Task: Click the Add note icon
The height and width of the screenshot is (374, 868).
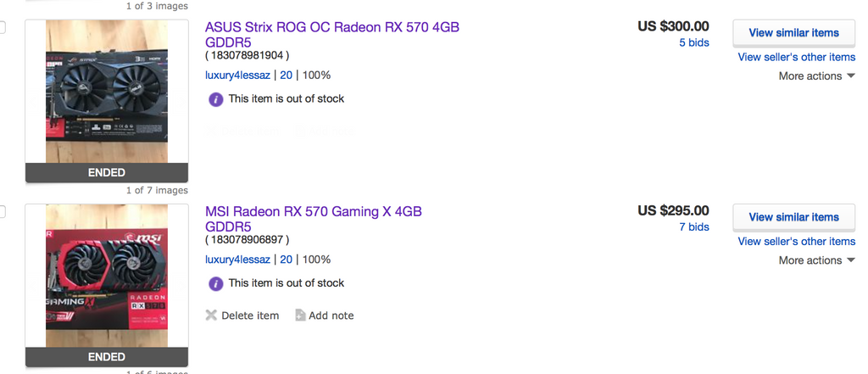Action: click(x=300, y=315)
